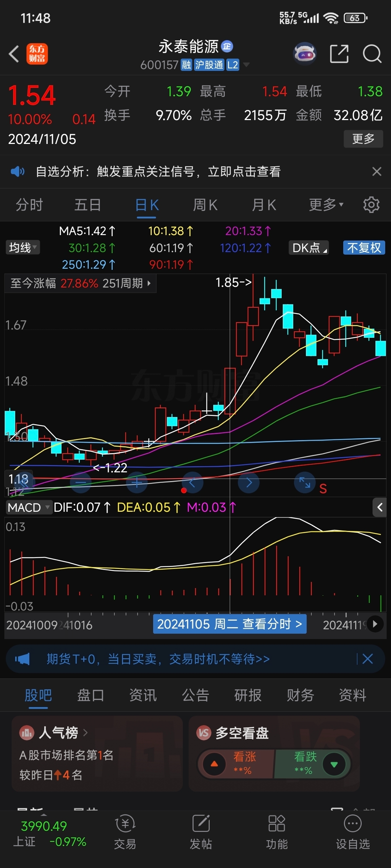Open the DK点 dropdown

point(309,248)
